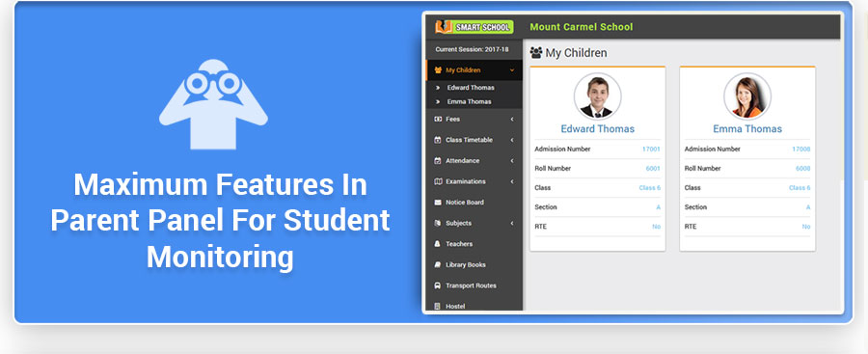Click the Fees money icon
This screenshot has height=354, width=868.
click(438, 119)
